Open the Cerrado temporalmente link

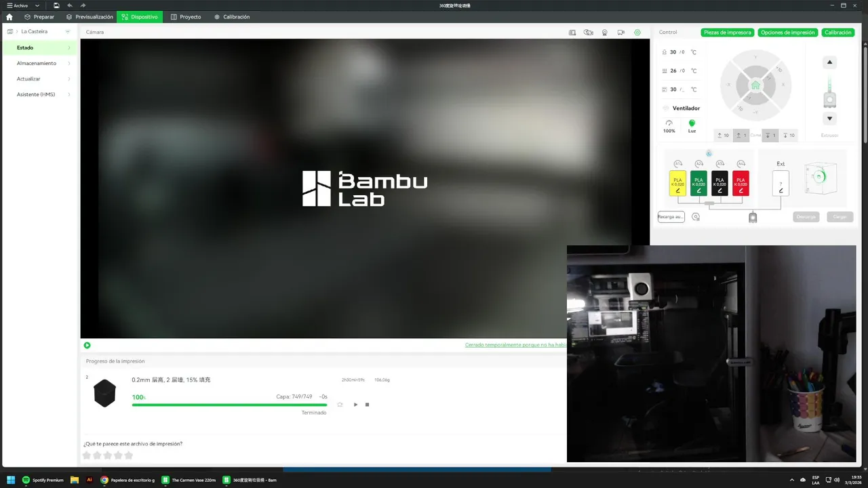coord(515,345)
